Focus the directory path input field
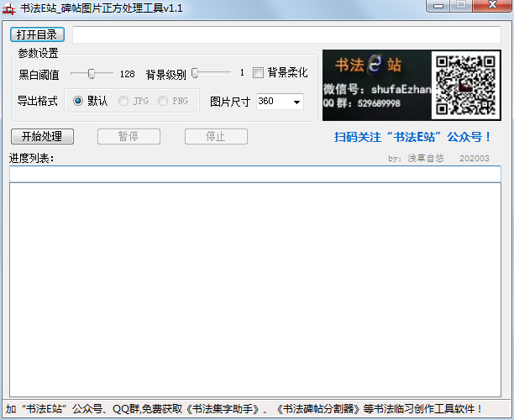The image size is (514, 420). (286, 34)
